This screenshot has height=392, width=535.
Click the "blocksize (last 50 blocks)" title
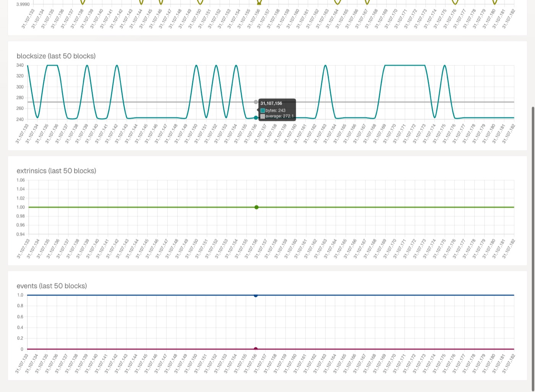[56, 56]
